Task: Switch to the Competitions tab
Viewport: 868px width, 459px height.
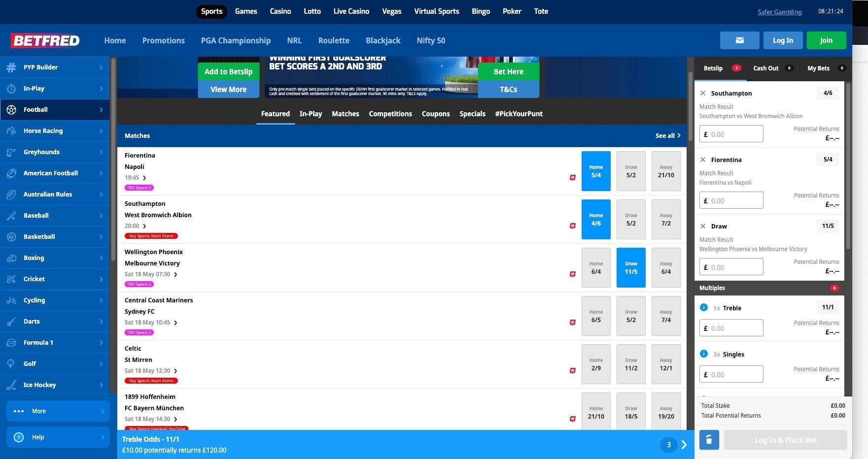Action: tap(390, 114)
